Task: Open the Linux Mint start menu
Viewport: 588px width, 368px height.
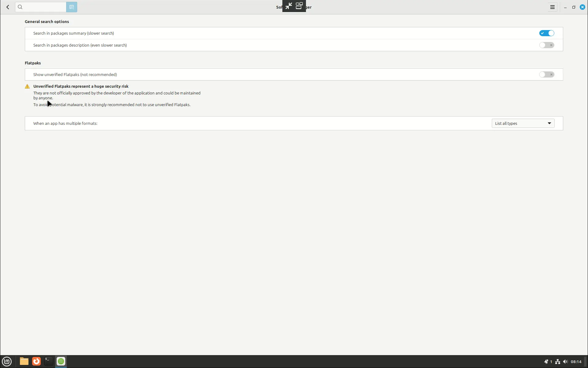Action: pos(7,362)
